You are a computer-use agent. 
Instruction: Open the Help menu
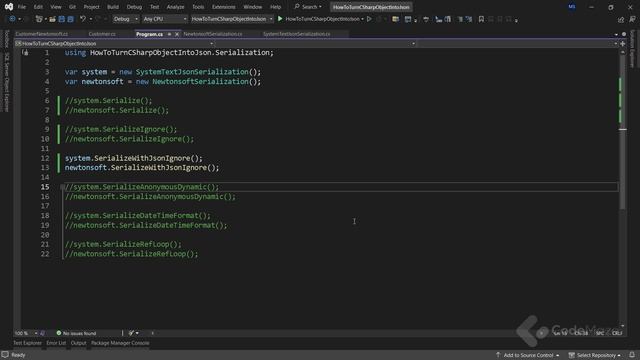point(276,7)
